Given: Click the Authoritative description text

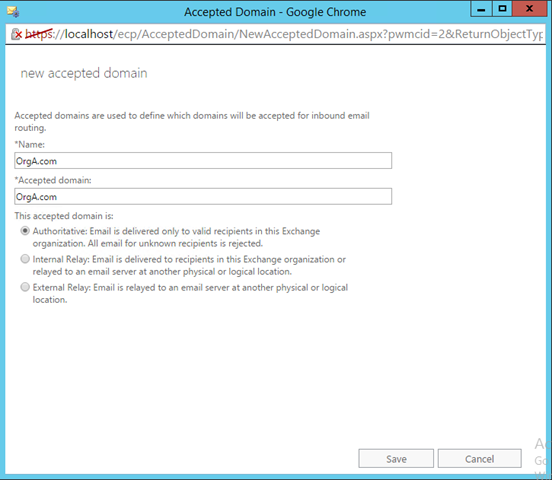Looking at the screenshot, I should [x=176, y=237].
